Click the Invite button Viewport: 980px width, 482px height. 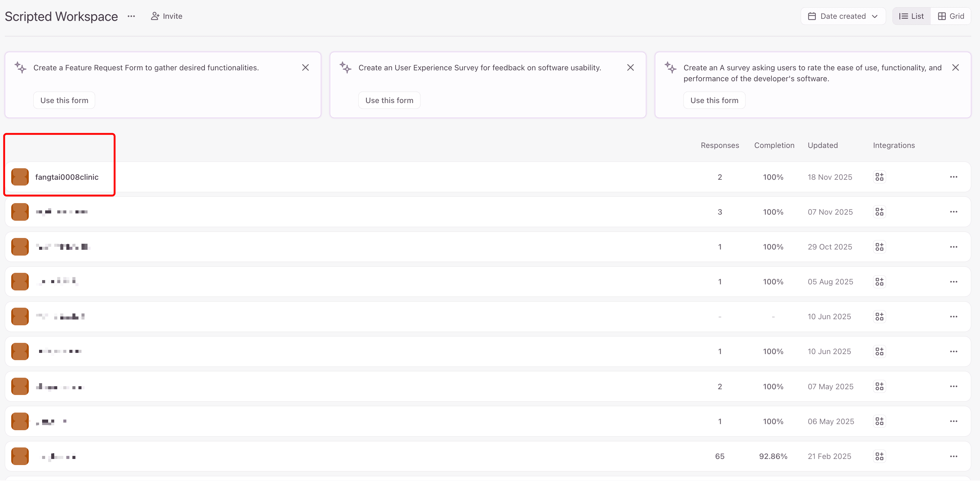(167, 16)
